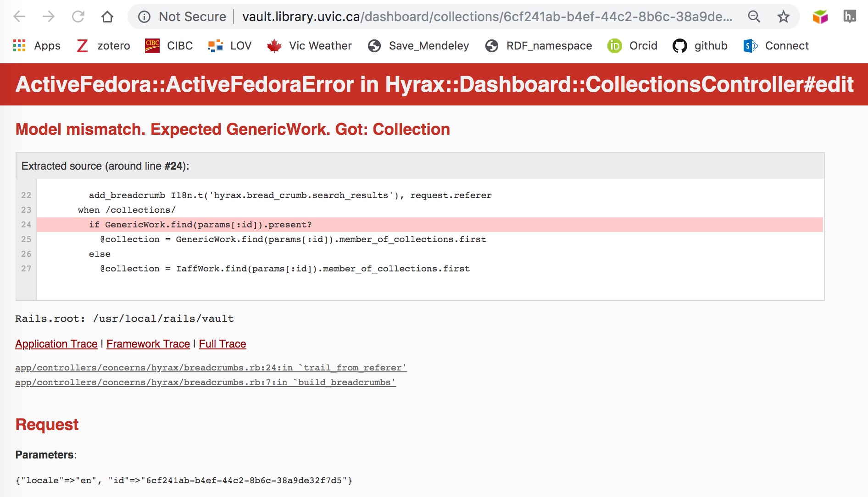868x497 pixels.
Task: Click line 22 add_breadcrumb code
Action: [290, 195]
